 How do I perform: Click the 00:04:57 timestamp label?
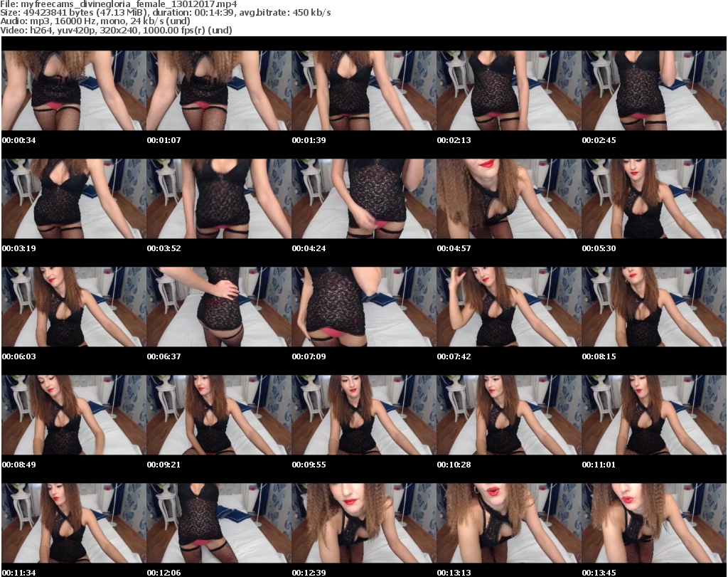pos(454,248)
